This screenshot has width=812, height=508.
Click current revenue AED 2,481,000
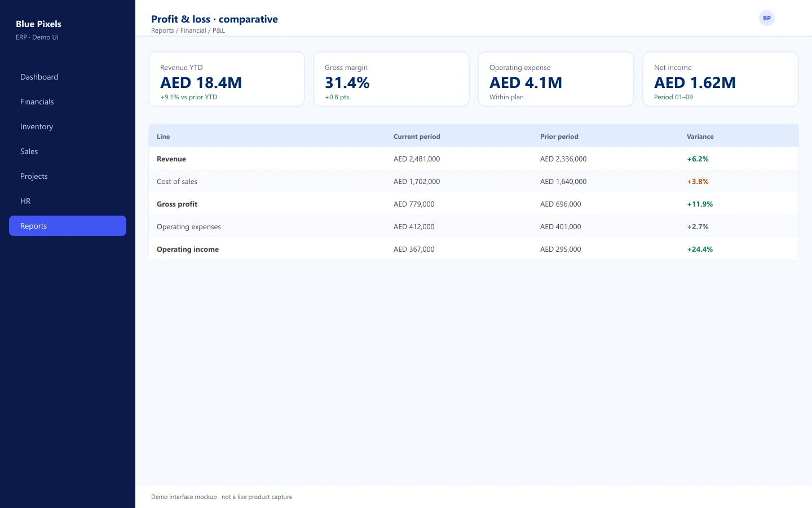[417, 159]
